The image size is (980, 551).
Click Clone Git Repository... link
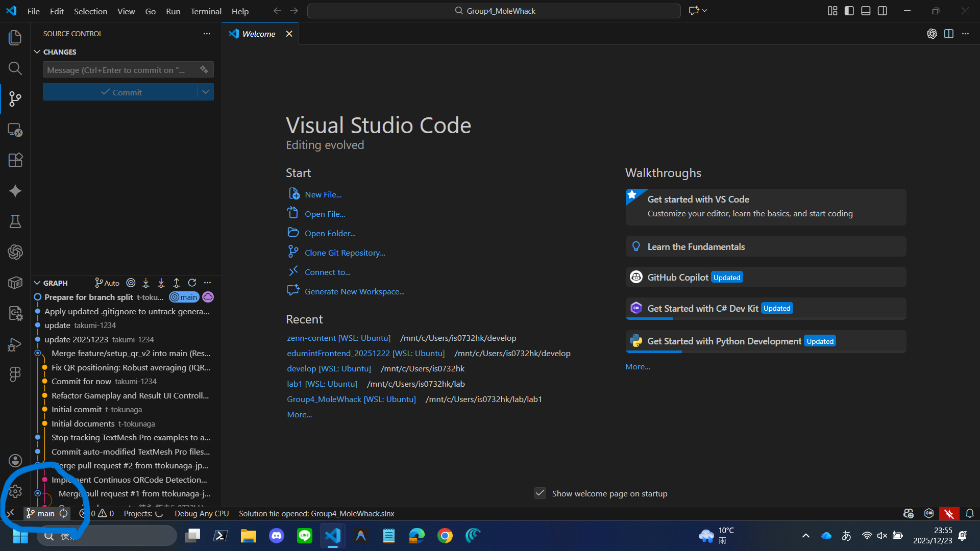click(345, 253)
